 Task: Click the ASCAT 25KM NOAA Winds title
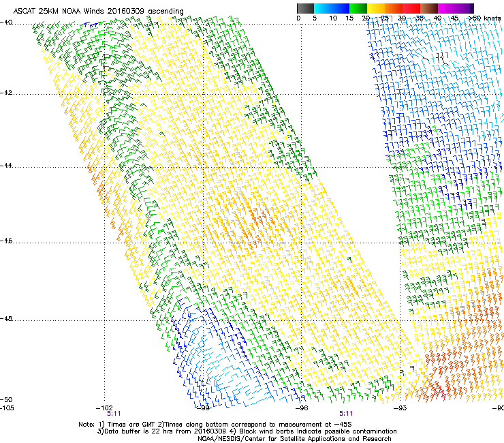98,12
